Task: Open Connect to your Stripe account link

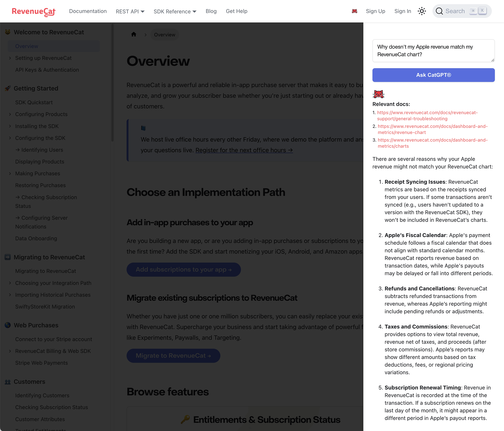Action: click(54, 339)
